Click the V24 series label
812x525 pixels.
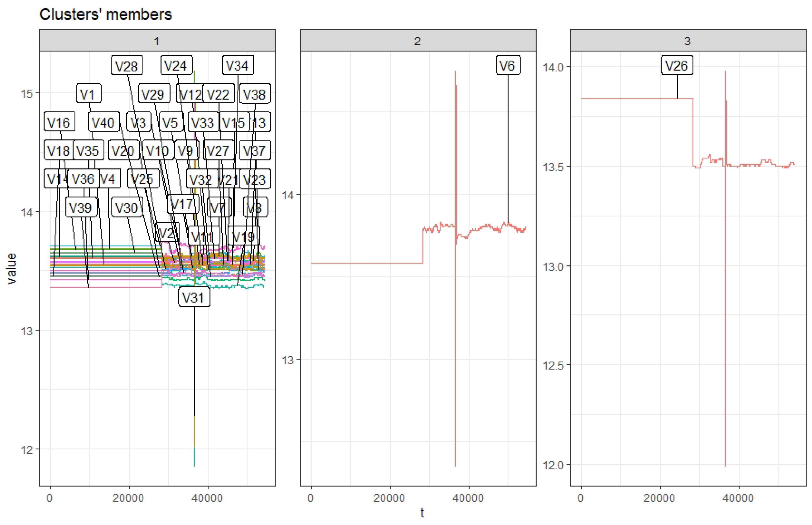[x=176, y=65]
